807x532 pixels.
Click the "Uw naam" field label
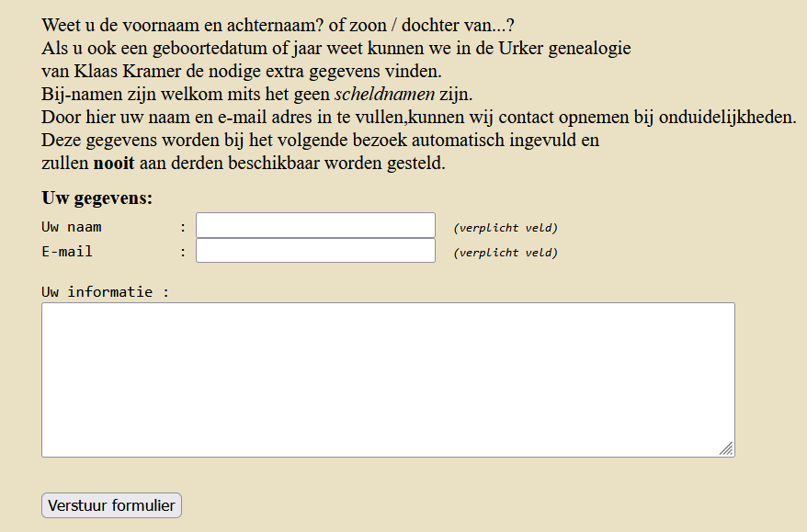tap(72, 226)
